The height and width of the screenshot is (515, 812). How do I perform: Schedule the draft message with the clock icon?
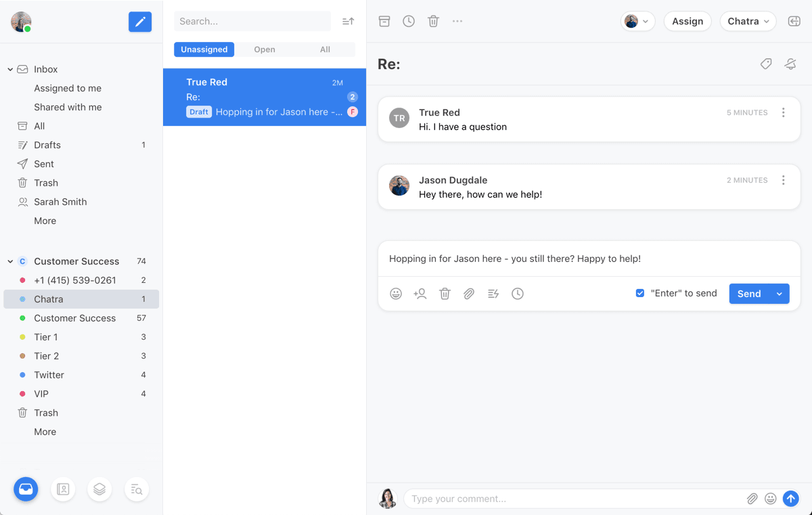click(518, 294)
